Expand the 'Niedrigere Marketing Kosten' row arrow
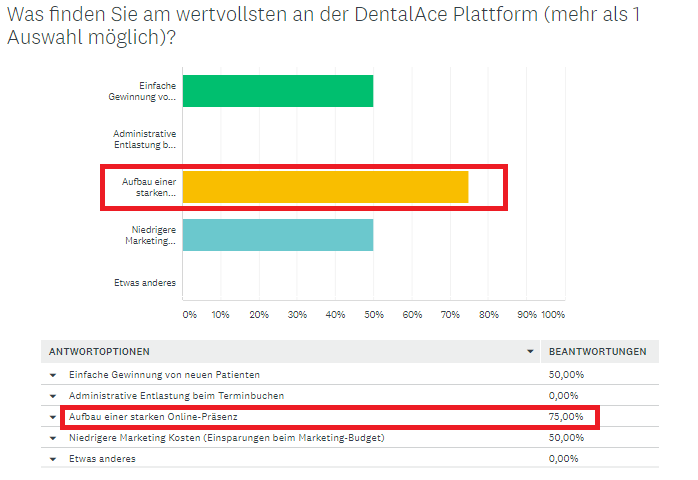The width and height of the screenshot is (698, 480). (53, 438)
